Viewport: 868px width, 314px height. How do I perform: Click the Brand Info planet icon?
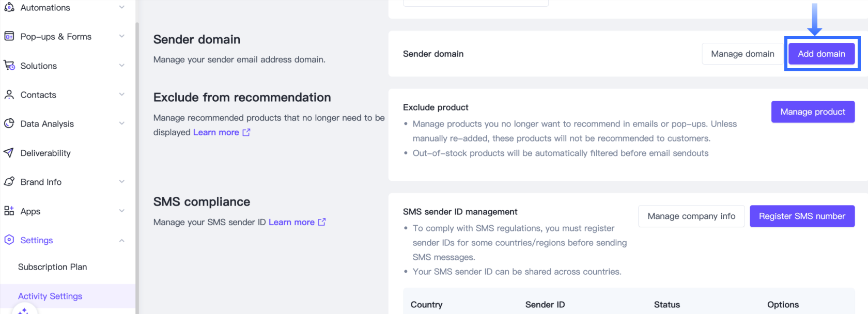coord(9,182)
